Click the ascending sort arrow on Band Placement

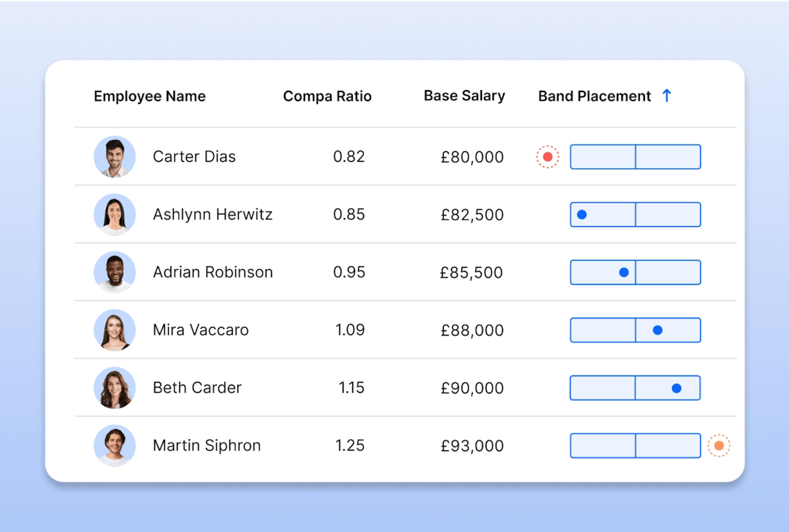pos(667,95)
